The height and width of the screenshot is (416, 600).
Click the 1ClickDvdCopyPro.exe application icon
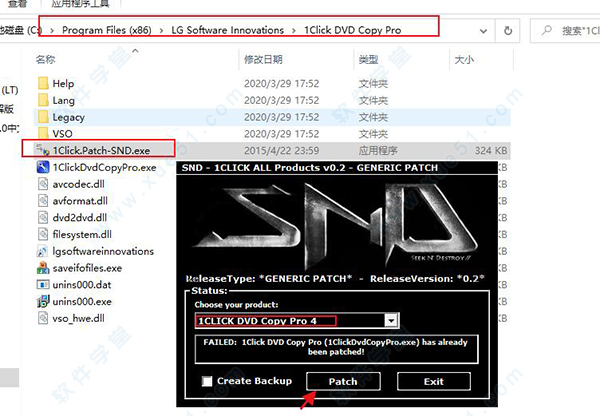click(x=42, y=166)
